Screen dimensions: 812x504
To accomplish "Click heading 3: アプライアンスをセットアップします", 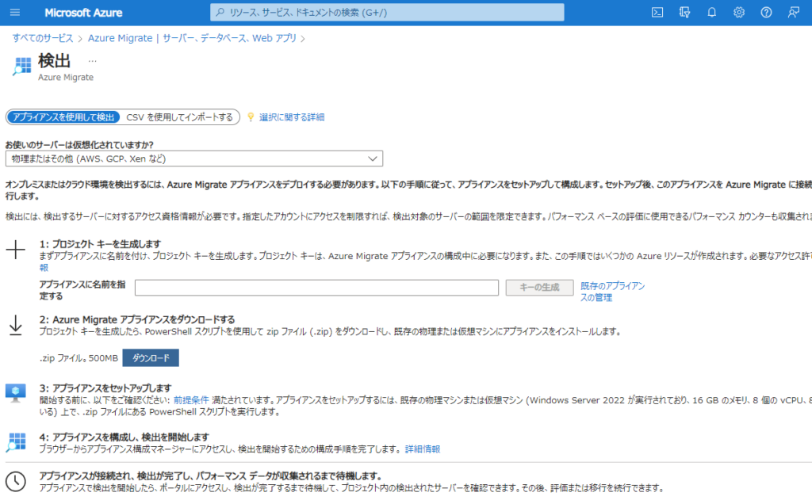I will pos(105,388).
